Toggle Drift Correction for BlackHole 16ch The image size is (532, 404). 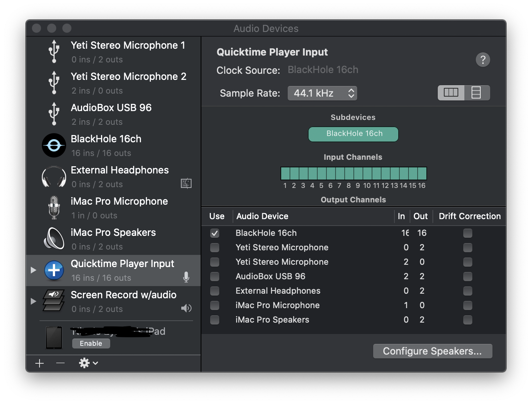(x=468, y=233)
